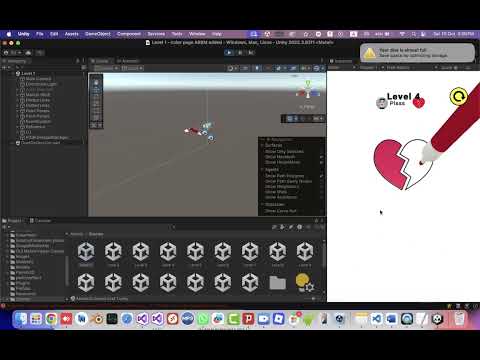The height and width of the screenshot is (360, 480).
Task: Toggle Show Carve Hull checkbox
Action: click(322, 211)
